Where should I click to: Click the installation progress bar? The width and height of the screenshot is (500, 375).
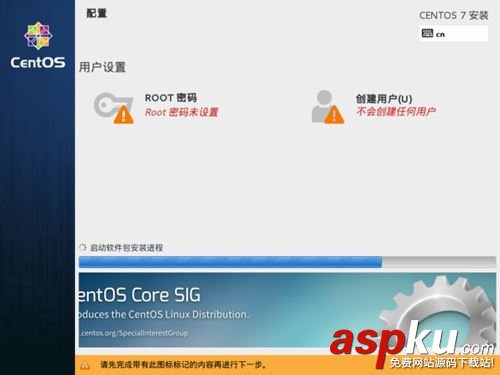tap(287, 262)
